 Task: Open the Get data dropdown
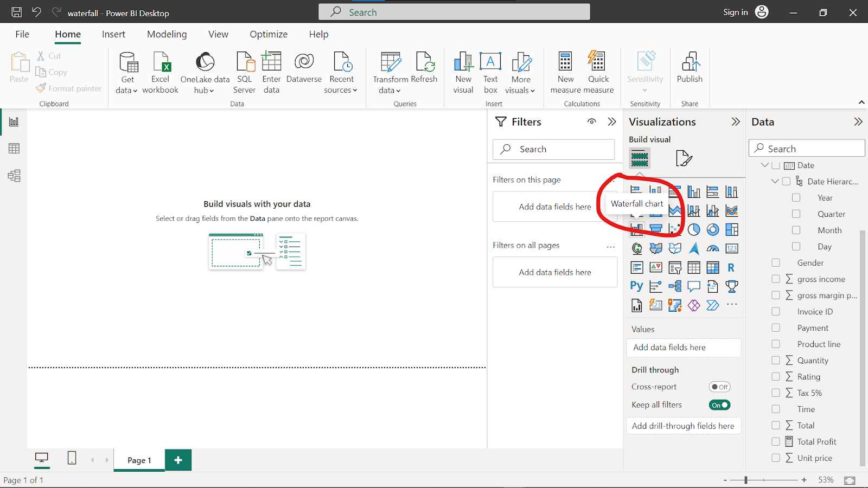pos(127,73)
